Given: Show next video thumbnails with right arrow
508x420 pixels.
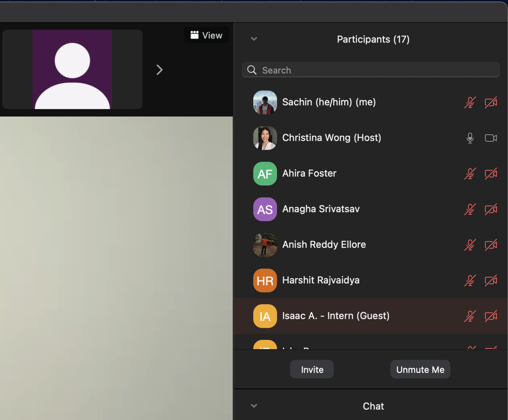Looking at the screenshot, I should [159, 70].
